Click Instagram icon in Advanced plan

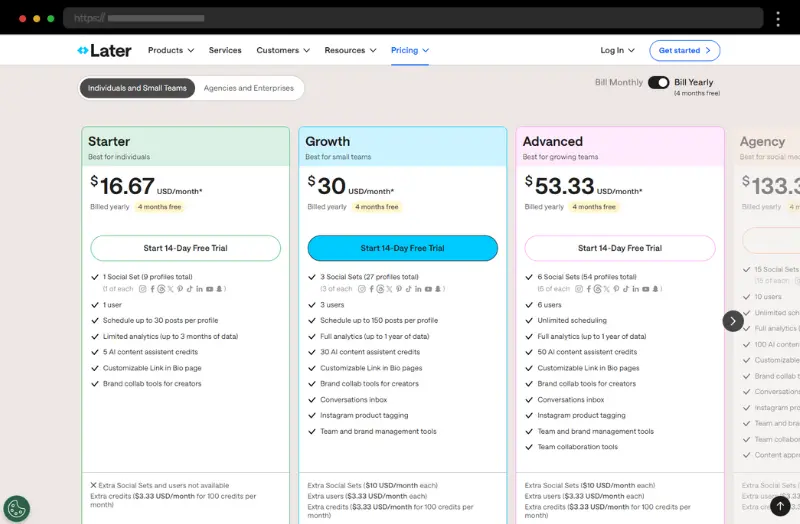579,289
